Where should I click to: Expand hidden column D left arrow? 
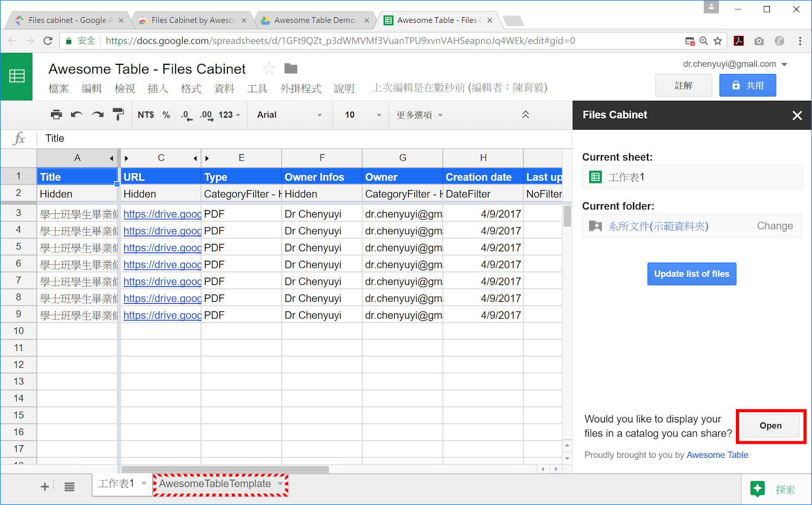coord(196,158)
